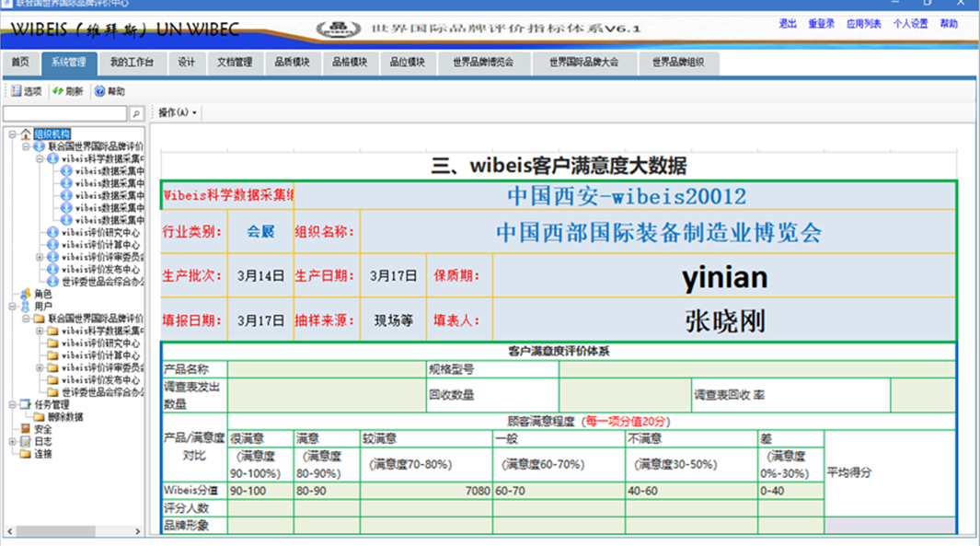Click the 3月14日 production batch cell
980x546 pixels.
point(260,276)
